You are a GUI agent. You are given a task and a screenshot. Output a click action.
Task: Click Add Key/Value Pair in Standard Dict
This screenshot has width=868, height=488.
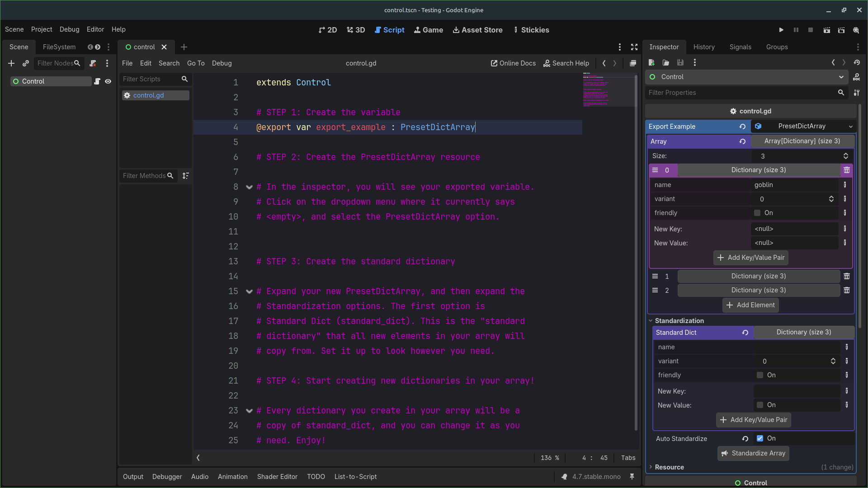pyautogui.click(x=753, y=420)
